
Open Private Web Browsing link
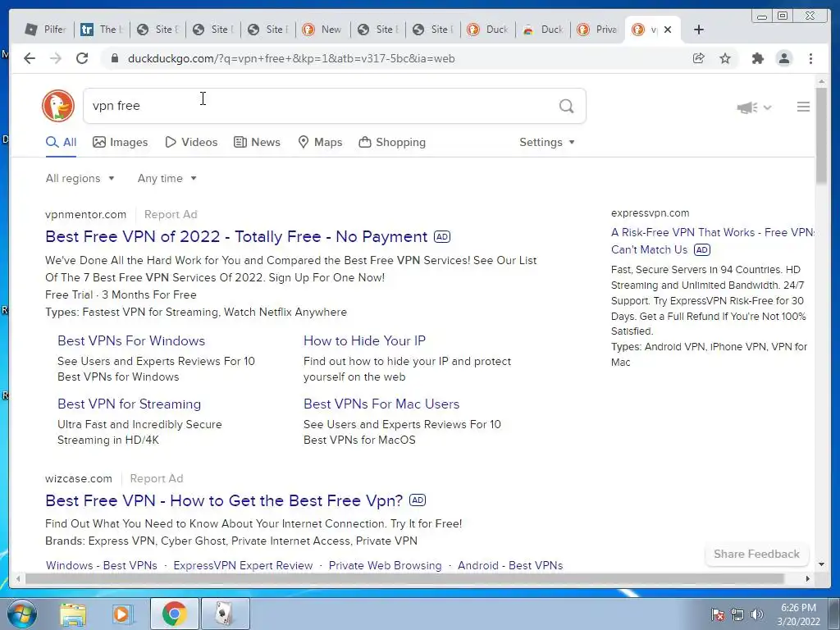(386, 566)
